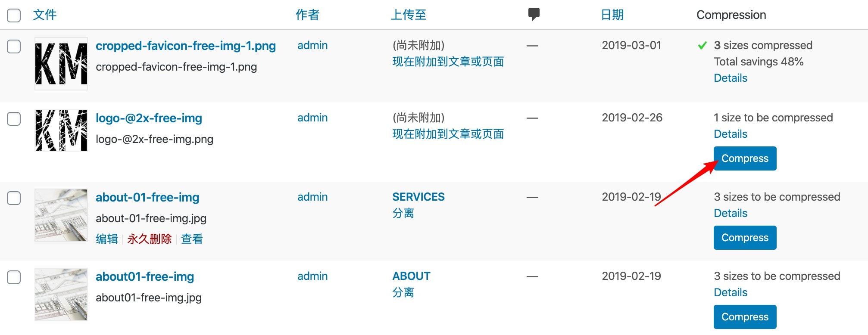The width and height of the screenshot is (868, 335).
Task: Select the logo-@2x-free-img row checkbox
Action: (x=14, y=119)
